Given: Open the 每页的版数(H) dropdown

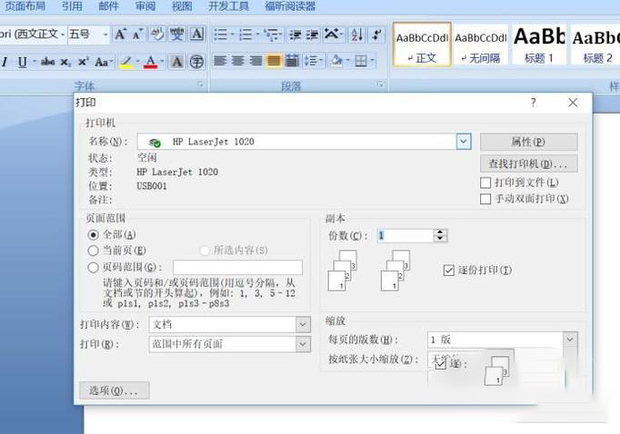Looking at the screenshot, I should click(570, 339).
